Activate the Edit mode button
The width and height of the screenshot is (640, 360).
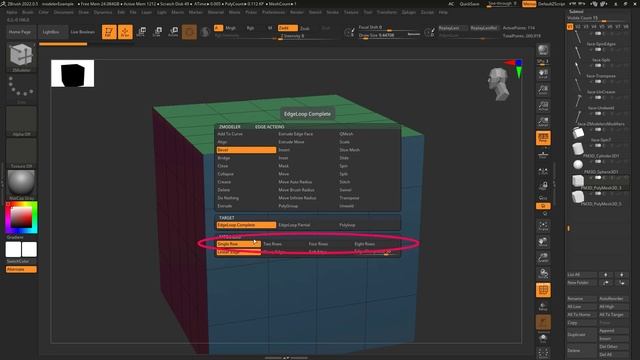109,32
